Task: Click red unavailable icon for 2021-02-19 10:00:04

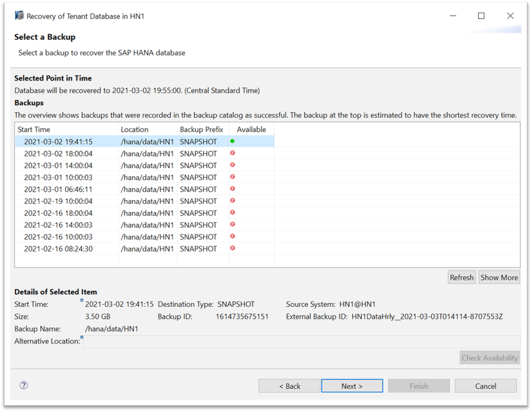Action: click(x=232, y=200)
